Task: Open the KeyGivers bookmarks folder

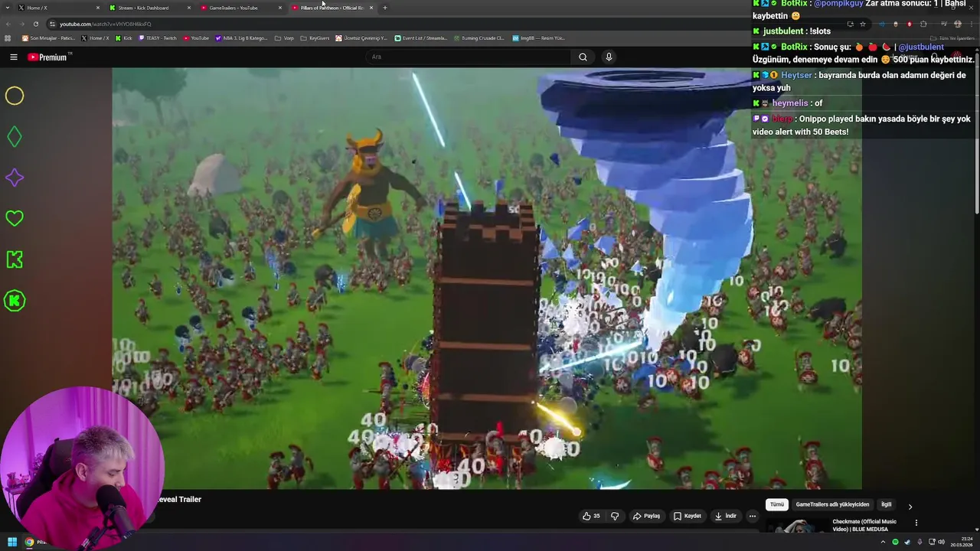Action: 315,37
